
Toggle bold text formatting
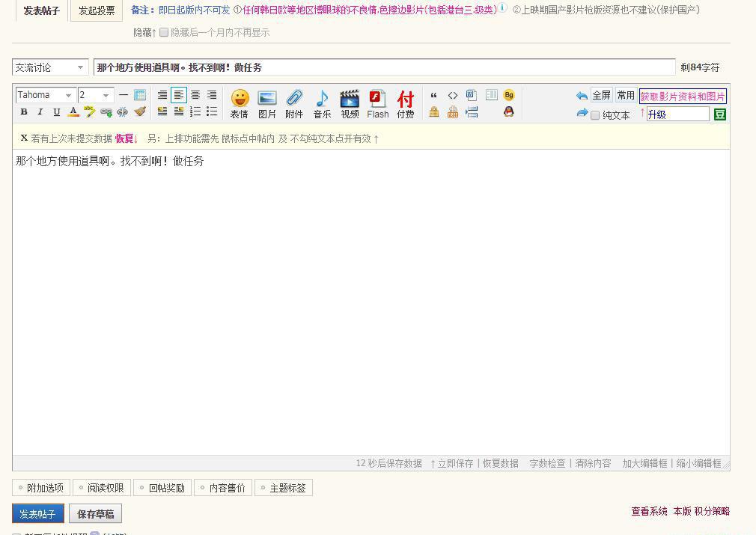pos(24,111)
